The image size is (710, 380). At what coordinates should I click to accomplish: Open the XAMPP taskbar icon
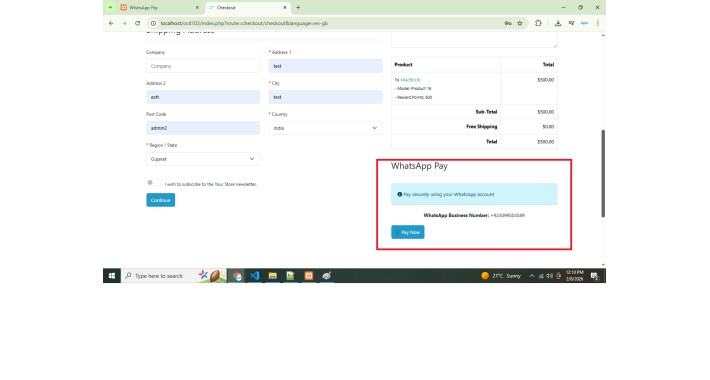309,276
